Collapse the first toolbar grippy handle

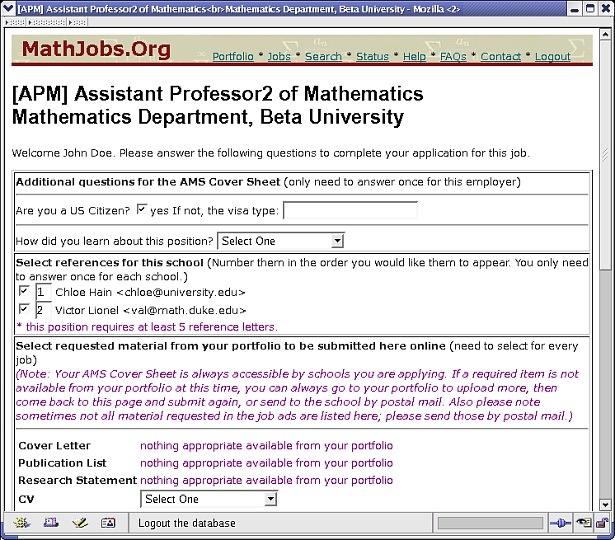coord(15,22)
